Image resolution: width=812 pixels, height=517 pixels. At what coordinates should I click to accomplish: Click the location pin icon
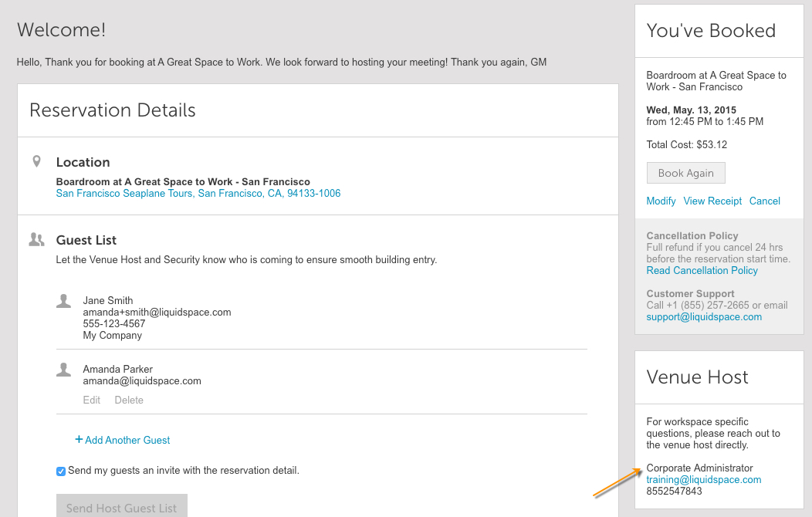pyautogui.click(x=36, y=161)
